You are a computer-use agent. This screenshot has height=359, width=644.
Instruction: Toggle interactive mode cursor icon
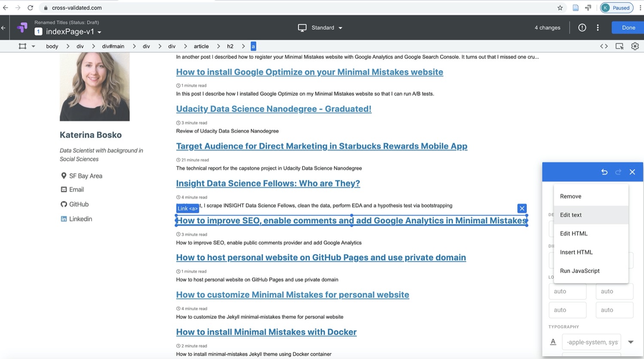click(620, 46)
